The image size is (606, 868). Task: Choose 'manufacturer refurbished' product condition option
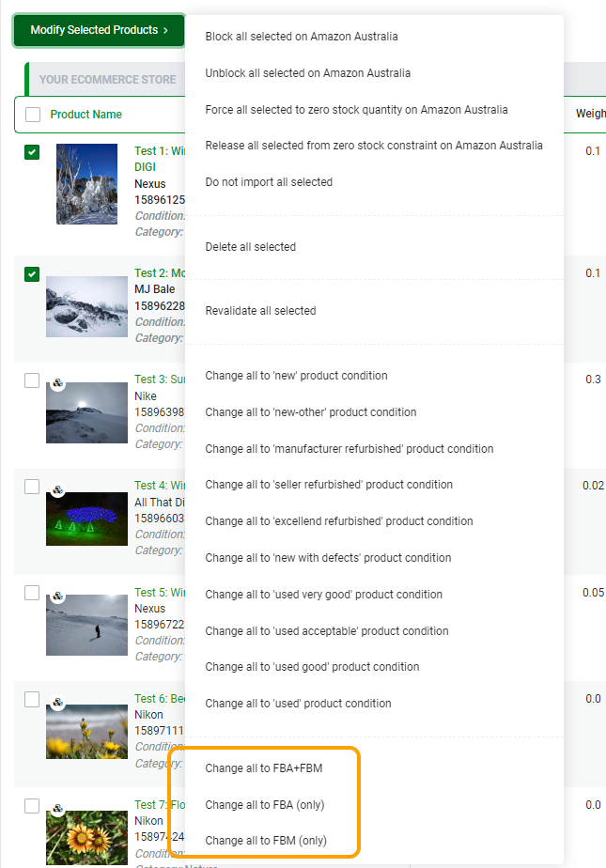350,449
